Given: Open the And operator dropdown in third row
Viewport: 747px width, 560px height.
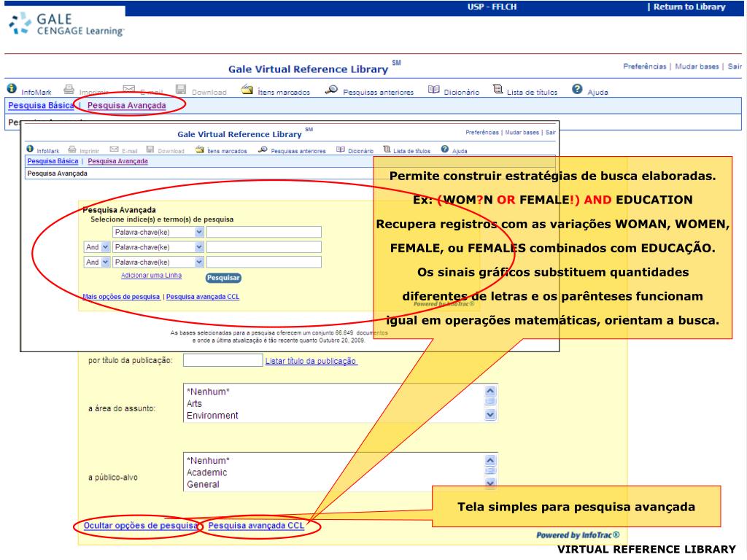Looking at the screenshot, I should tap(97, 262).
